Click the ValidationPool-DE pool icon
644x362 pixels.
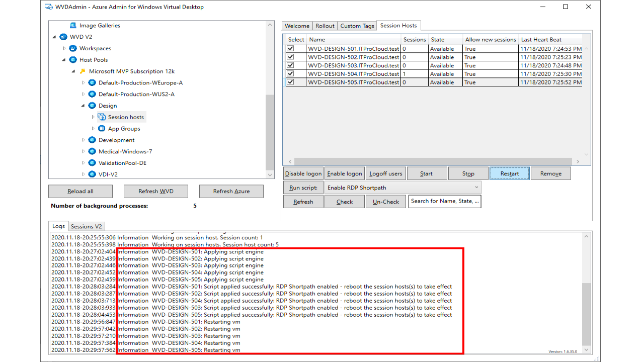coord(92,163)
